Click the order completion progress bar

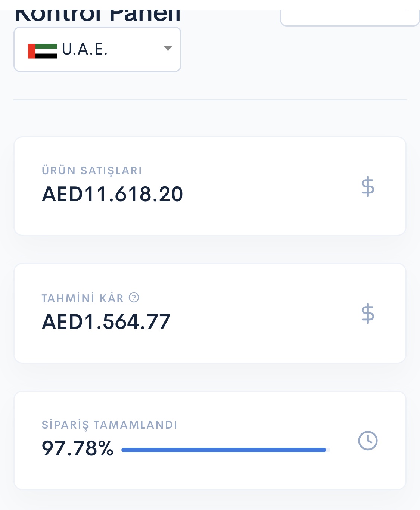pos(226,450)
